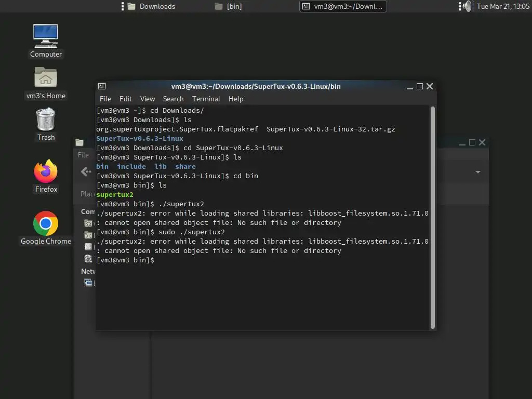Click the terminal icon in title bar
Screen dimensions: 532x399
(x=102, y=87)
